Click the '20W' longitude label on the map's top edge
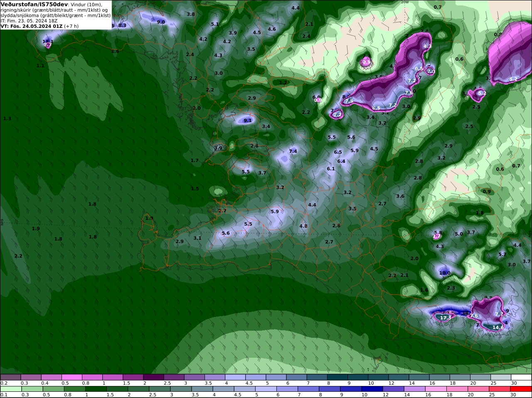This screenshot has height=398, width=532. tap(405, 2)
